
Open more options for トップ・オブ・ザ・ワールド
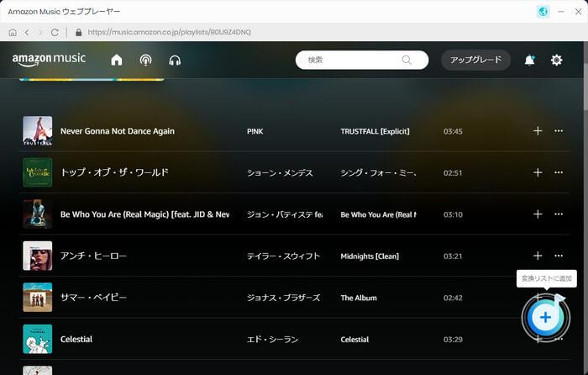pos(559,172)
